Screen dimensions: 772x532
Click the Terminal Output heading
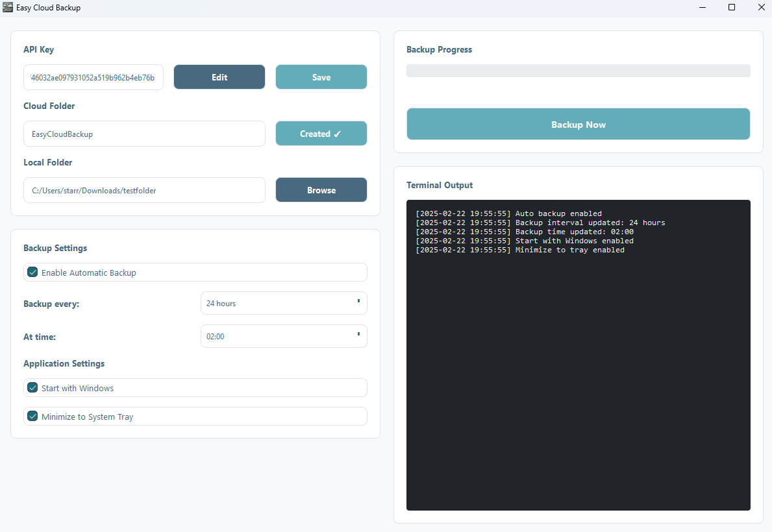coord(440,185)
